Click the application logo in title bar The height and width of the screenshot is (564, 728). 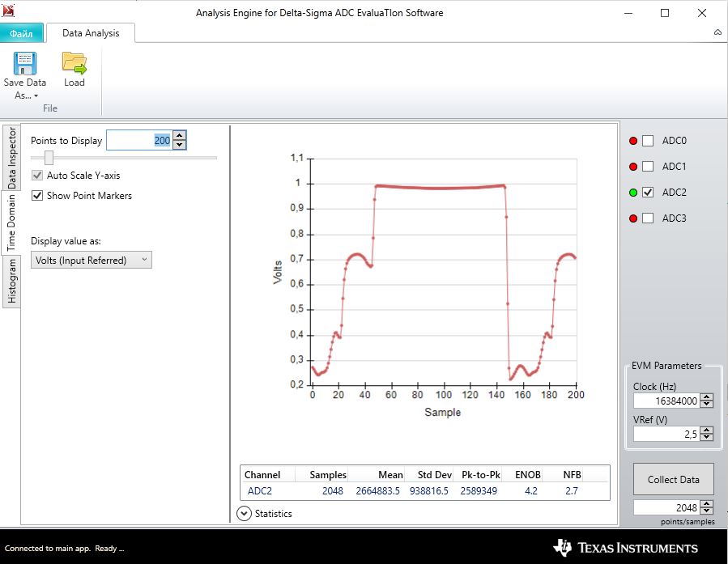8,11
